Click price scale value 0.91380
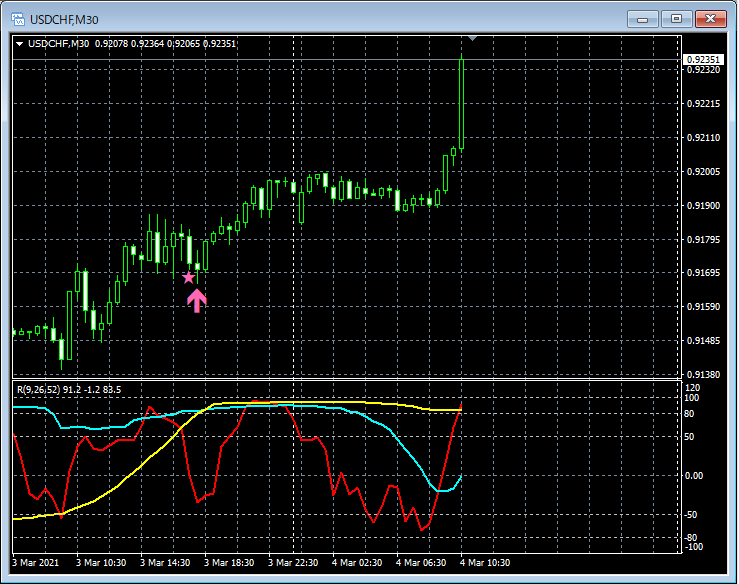Screen dimensions: 739x584 tap(704, 374)
